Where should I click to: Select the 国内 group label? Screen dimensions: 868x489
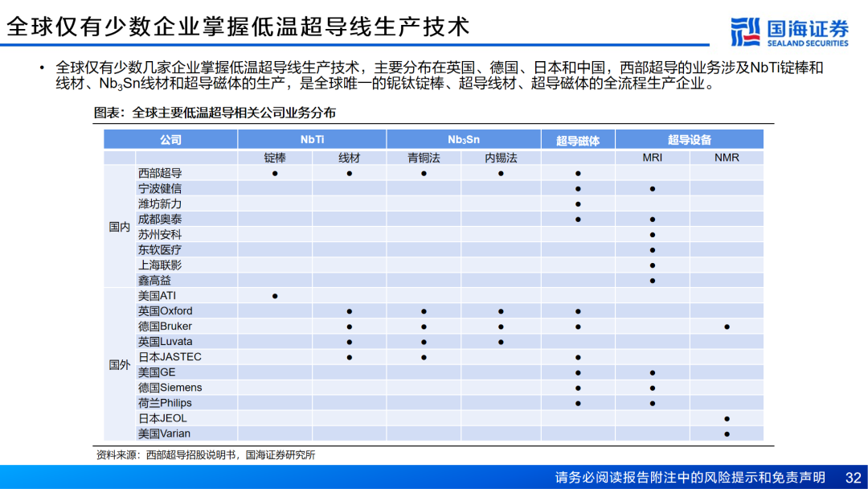[x=120, y=227]
